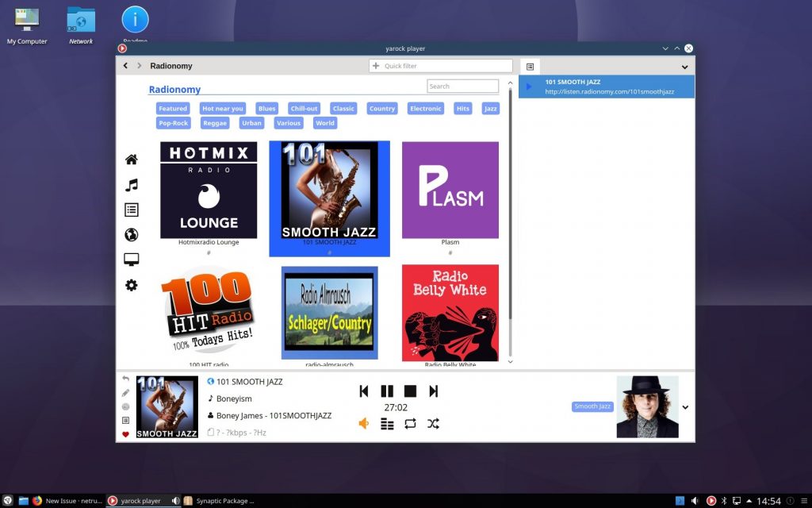This screenshot has height=508, width=812.
Task: Expand the now playing panel chevron
Action: click(x=685, y=407)
